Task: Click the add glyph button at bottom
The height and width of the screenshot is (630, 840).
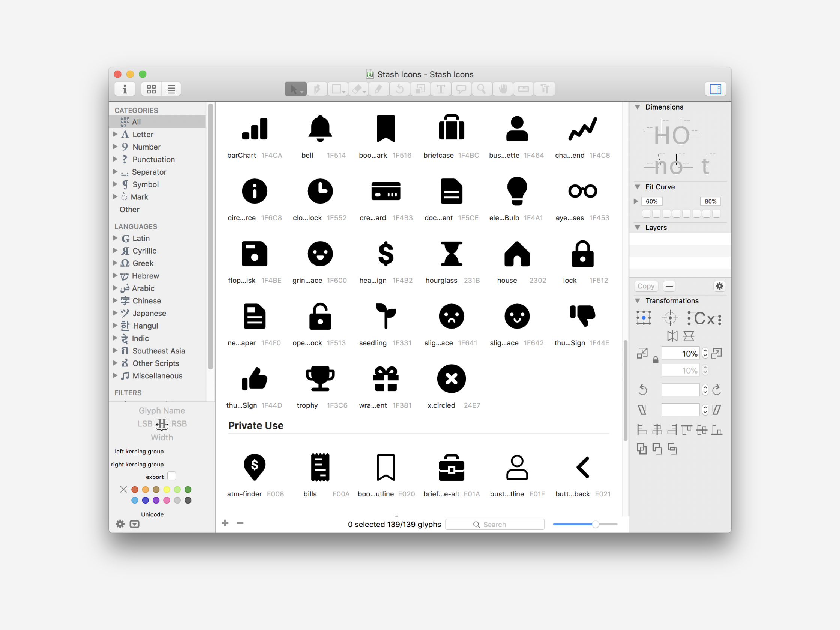Action: [x=225, y=523]
